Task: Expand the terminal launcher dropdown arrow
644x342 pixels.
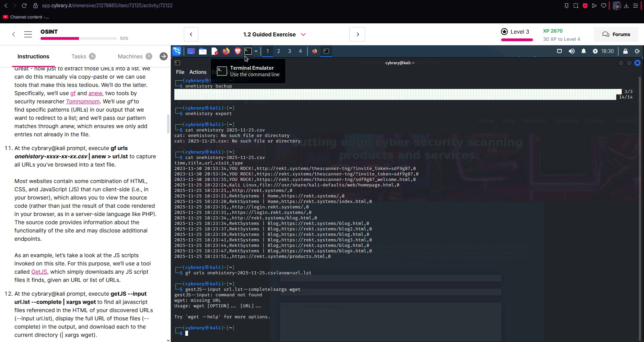Action: tap(256, 51)
